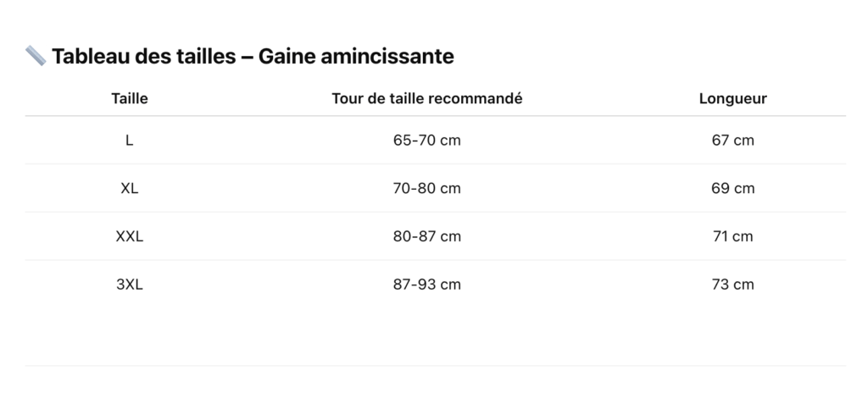
Task: Click 'Gaine amincissante' in the heading
Action: [x=356, y=57]
